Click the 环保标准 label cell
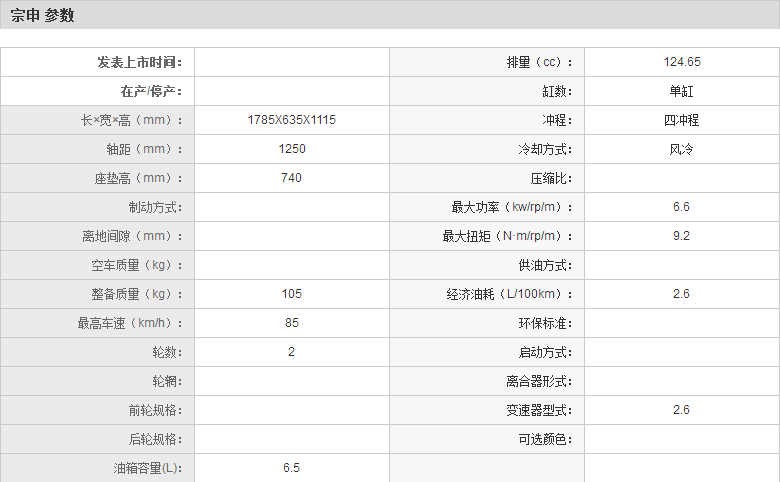The width and height of the screenshot is (780, 482). pos(546,323)
